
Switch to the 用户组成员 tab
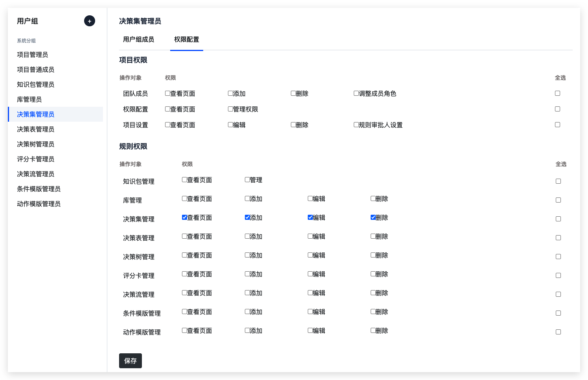[138, 40]
